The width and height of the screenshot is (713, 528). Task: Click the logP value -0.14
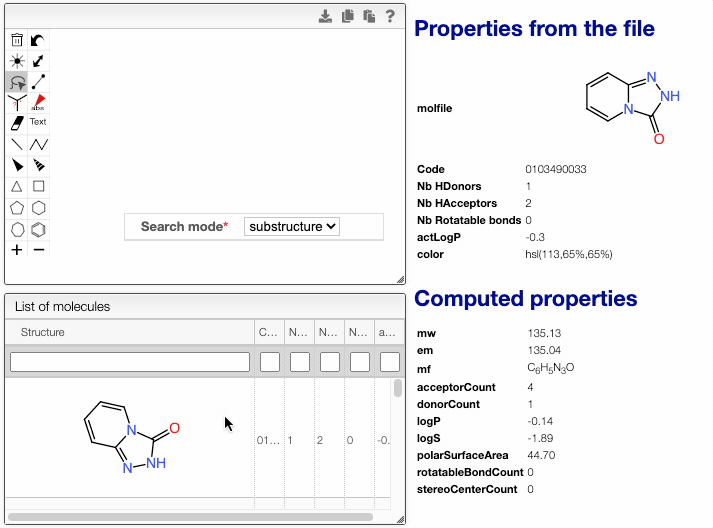[540, 422]
